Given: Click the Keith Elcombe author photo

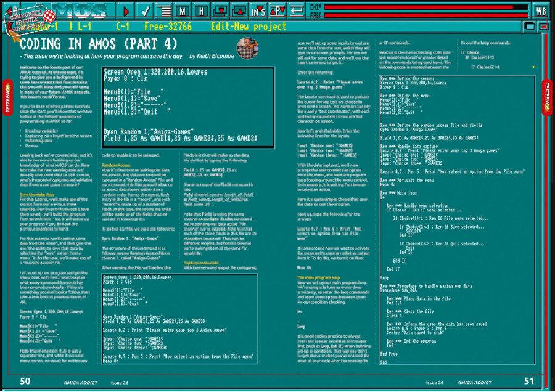Looking at the screenshot, I should point(247,48).
